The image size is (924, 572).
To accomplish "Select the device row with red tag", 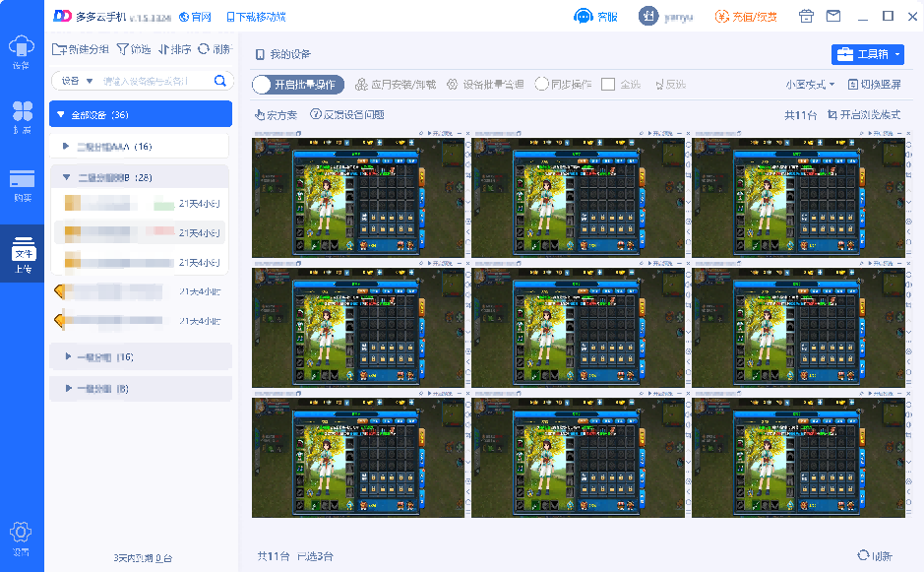I will click(x=141, y=233).
